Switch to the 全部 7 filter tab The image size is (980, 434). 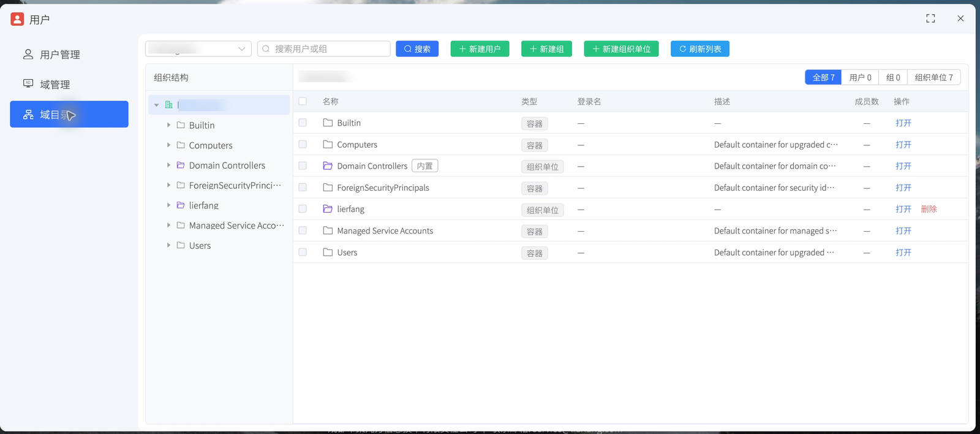coord(823,77)
